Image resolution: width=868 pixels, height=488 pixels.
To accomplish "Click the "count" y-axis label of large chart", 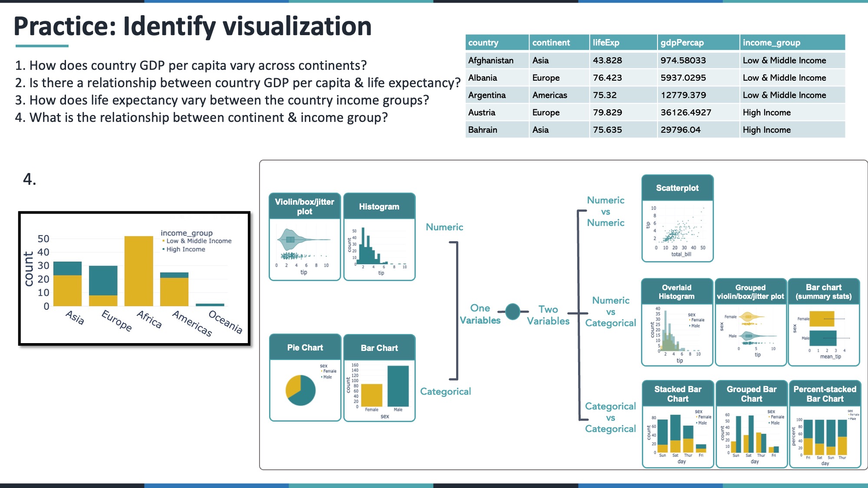I will point(29,269).
